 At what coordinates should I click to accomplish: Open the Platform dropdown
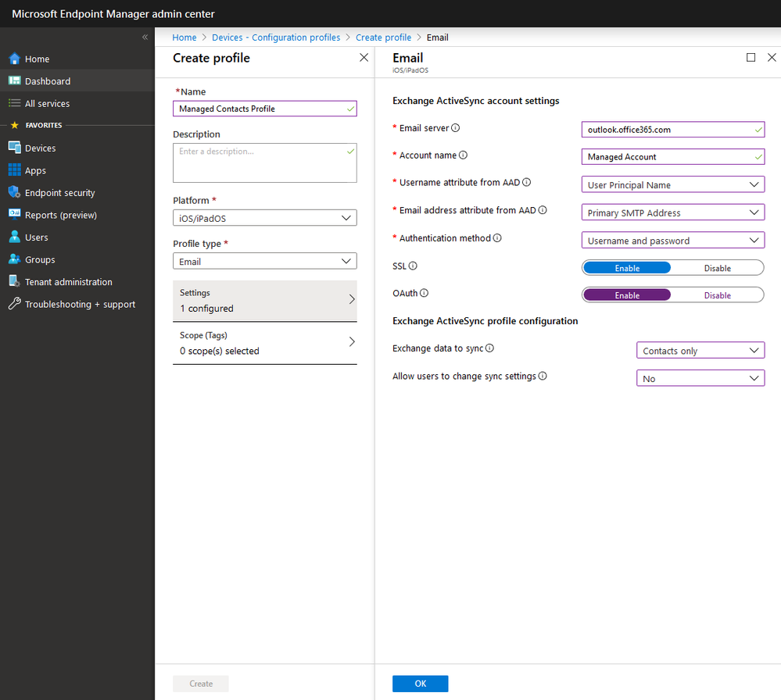pos(264,218)
